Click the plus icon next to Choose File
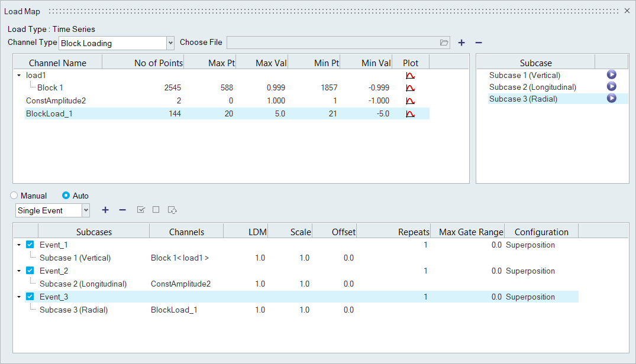 pyautogui.click(x=461, y=43)
